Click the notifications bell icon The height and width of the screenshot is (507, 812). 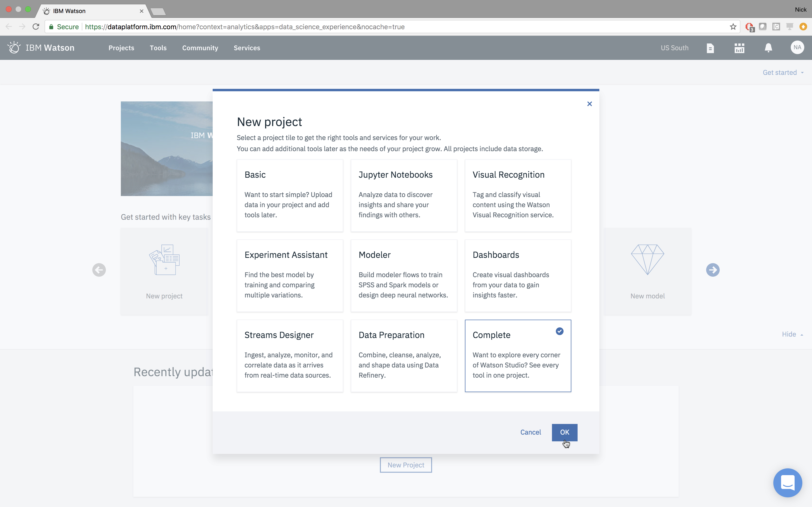point(768,48)
